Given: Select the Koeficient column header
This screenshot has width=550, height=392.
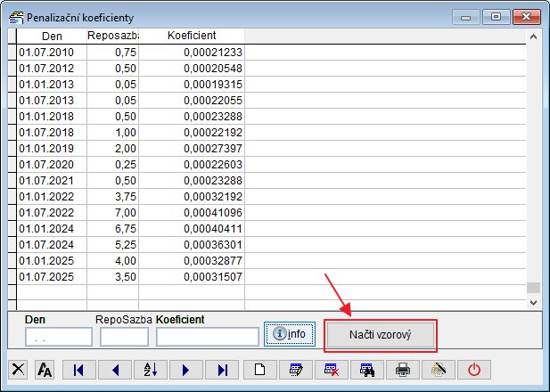Looking at the screenshot, I should point(192,37).
